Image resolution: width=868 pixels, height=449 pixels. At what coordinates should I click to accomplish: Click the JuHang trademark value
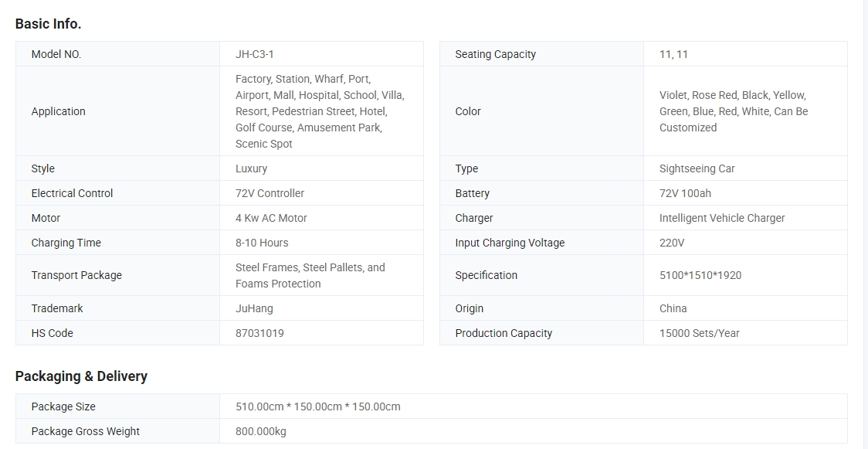click(254, 308)
